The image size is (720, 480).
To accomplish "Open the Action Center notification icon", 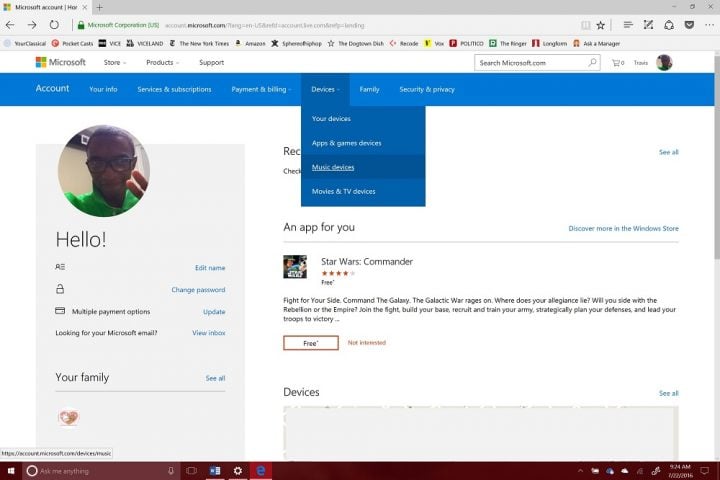I will point(705,471).
